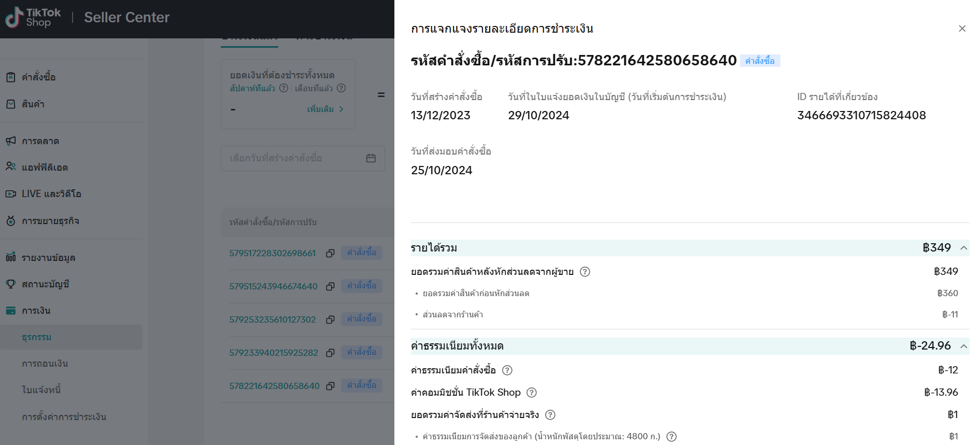Open the การถอนเงิน page

[45, 364]
